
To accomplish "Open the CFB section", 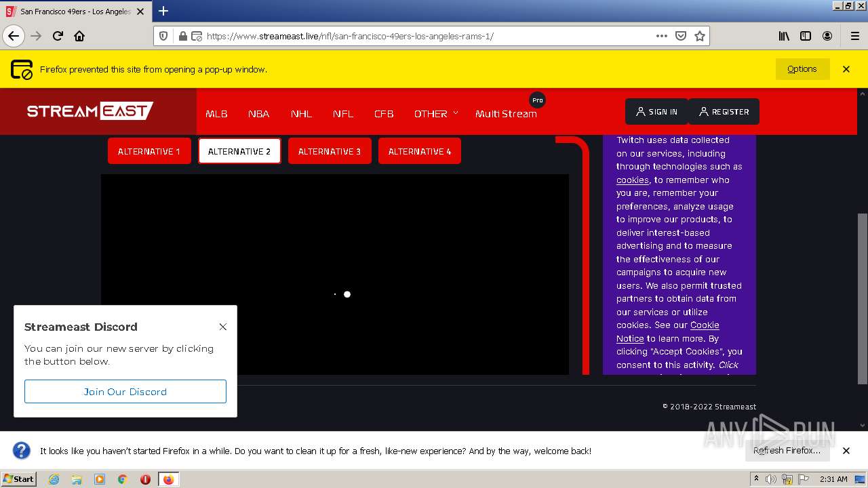I will point(384,114).
